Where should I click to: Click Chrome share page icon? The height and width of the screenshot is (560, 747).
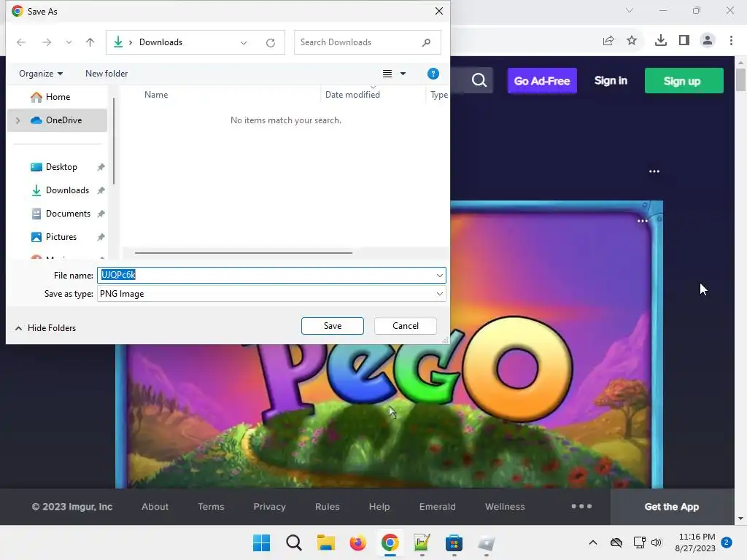608,41
